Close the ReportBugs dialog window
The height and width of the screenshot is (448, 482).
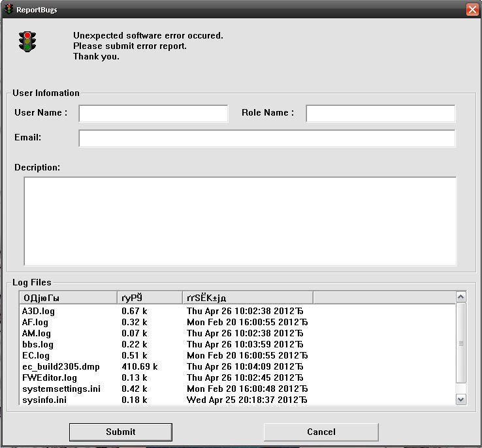point(472,9)
